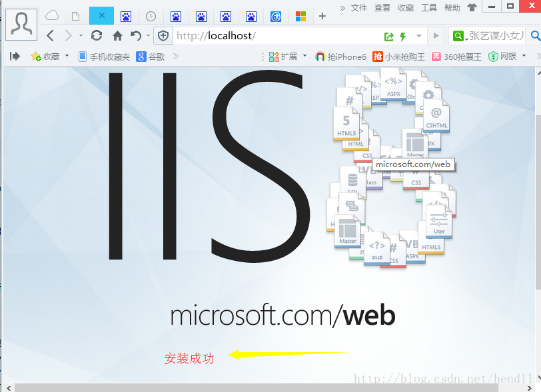Expand more bookmarks chevron after 谷歌
Image resolution: width=541 pixels, height=392 pixels.
coord(176,56)
